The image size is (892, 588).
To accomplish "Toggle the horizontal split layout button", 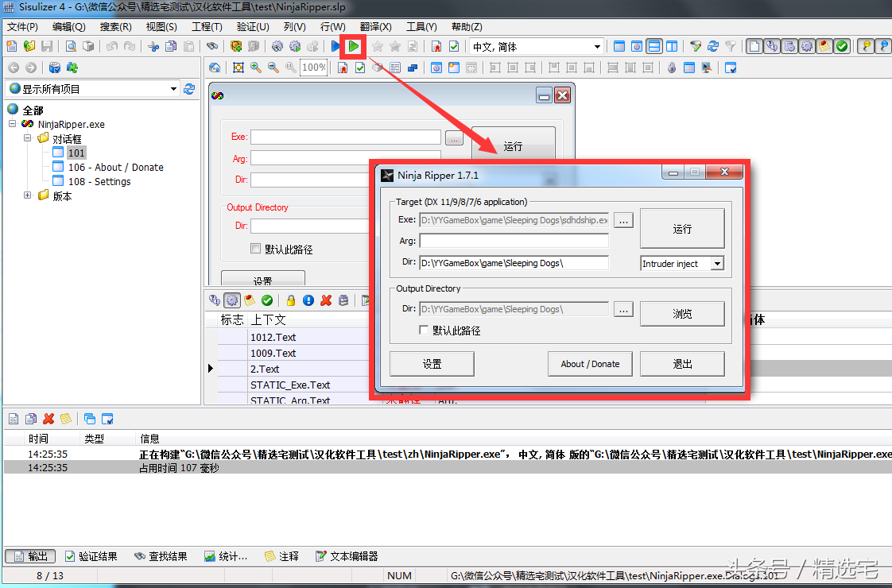I will click(x=654, y=47).
